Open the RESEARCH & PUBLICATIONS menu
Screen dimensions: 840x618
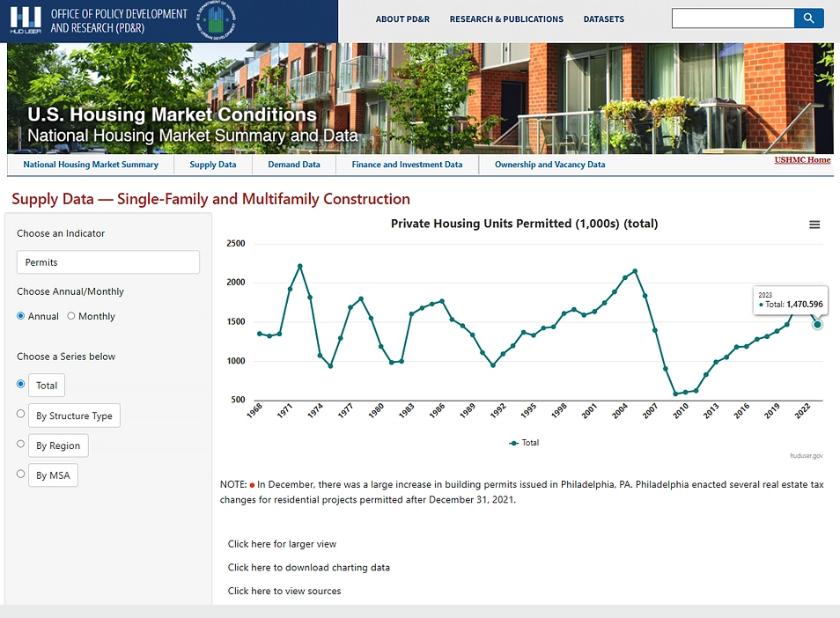point(506,18)
